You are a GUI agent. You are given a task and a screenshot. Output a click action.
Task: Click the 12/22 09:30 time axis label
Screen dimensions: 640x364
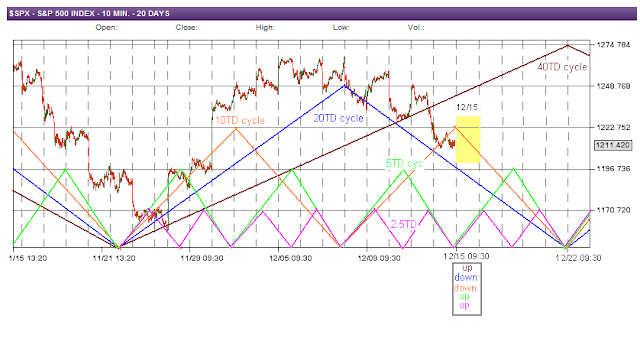click(x=579, y=258)
